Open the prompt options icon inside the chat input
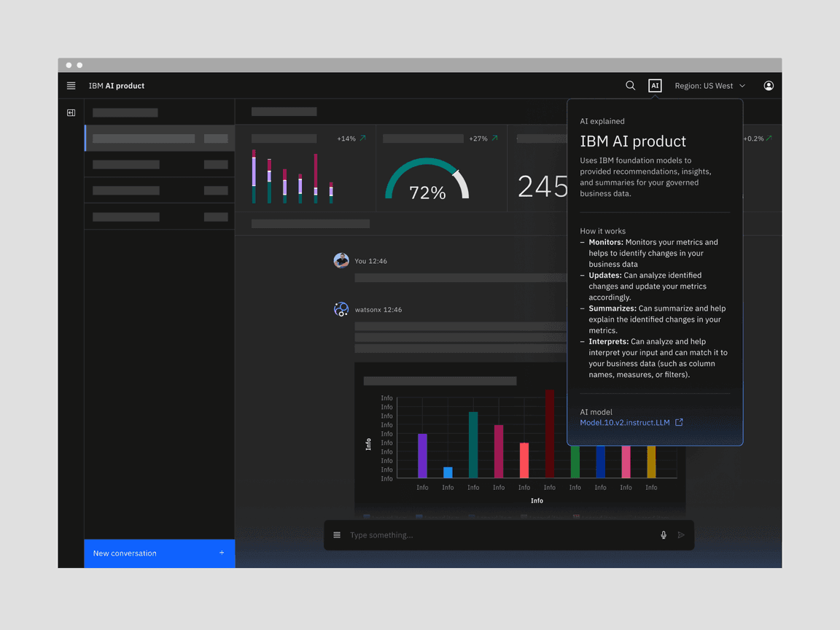Viewport: 840px width, 630px height. (336, 534)
